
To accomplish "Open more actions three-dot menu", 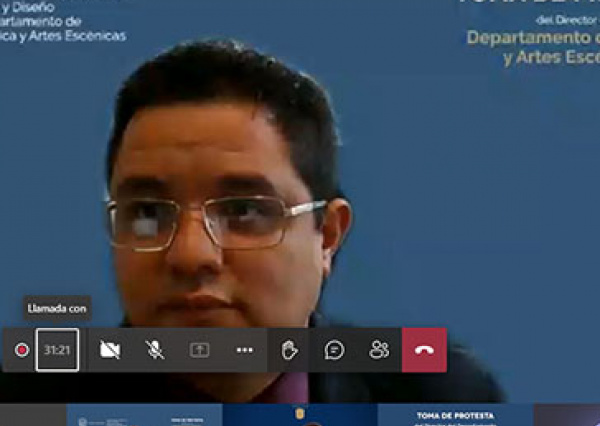I will 245,350.
